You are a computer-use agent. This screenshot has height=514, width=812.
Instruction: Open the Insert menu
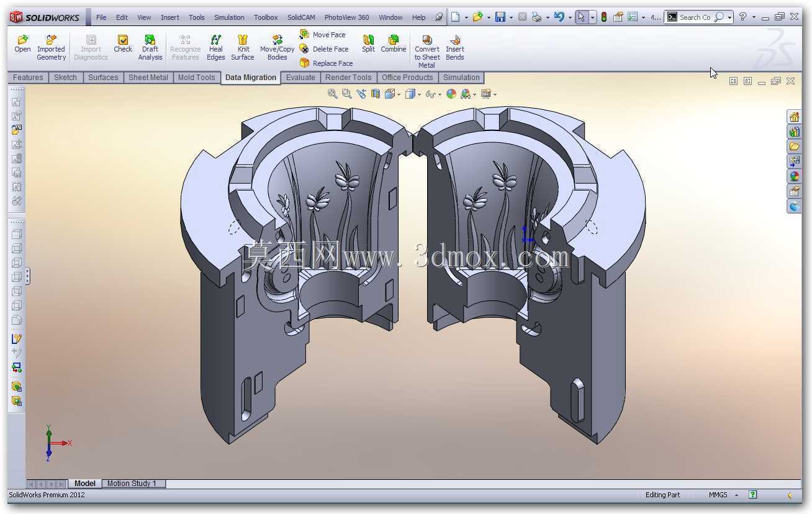point(169,17)
